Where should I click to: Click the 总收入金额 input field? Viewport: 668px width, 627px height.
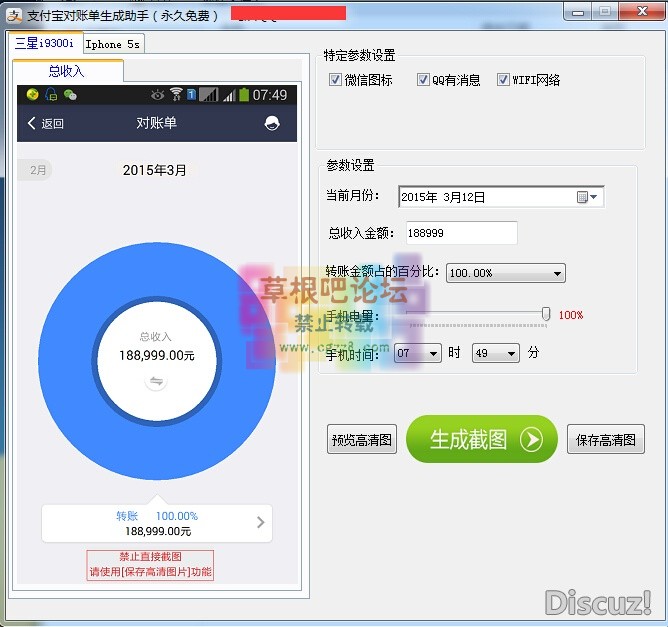(462, 233)
